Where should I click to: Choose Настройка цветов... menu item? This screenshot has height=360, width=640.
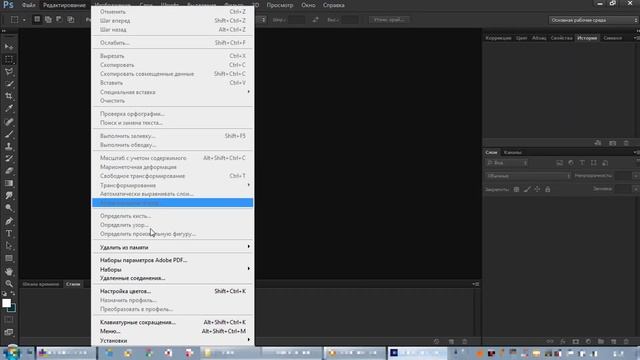click(x=173, y=291)
